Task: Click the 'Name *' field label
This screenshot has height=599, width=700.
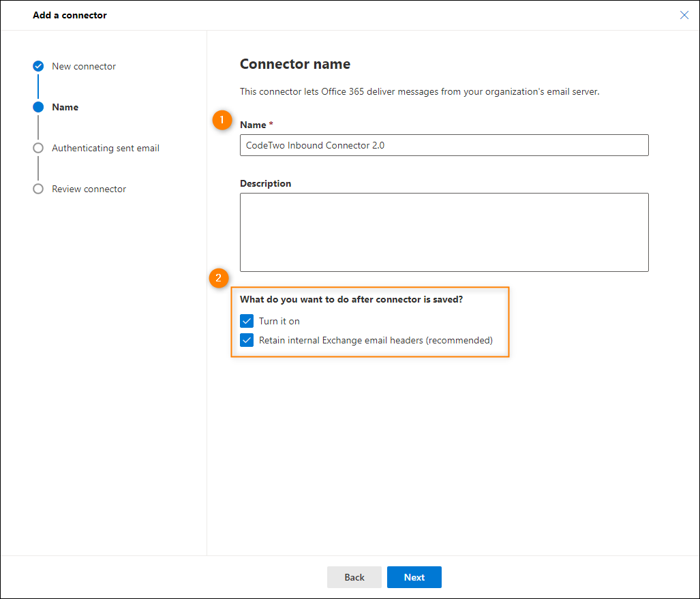Action: pyautogui.click(x=256, y=125)
